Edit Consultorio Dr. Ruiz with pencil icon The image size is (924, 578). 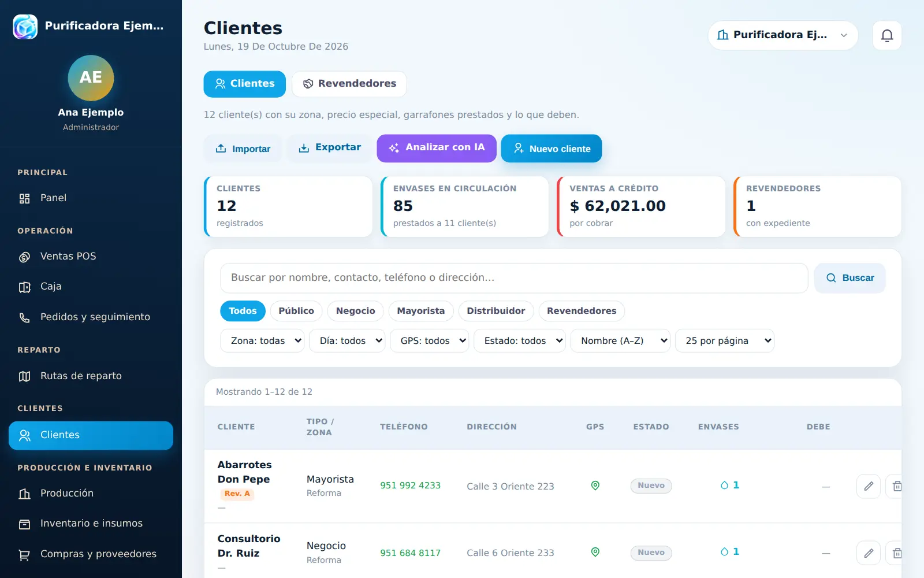[869, 553]
